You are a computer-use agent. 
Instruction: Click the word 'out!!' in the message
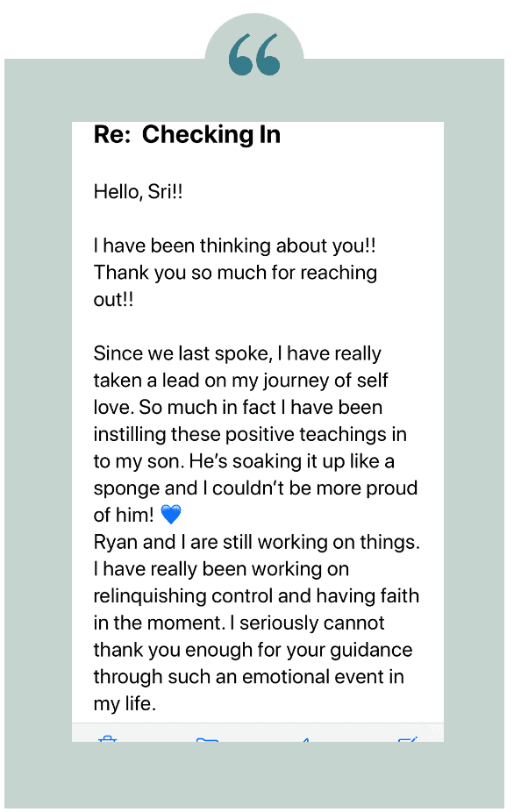click(x=113, y=299)
